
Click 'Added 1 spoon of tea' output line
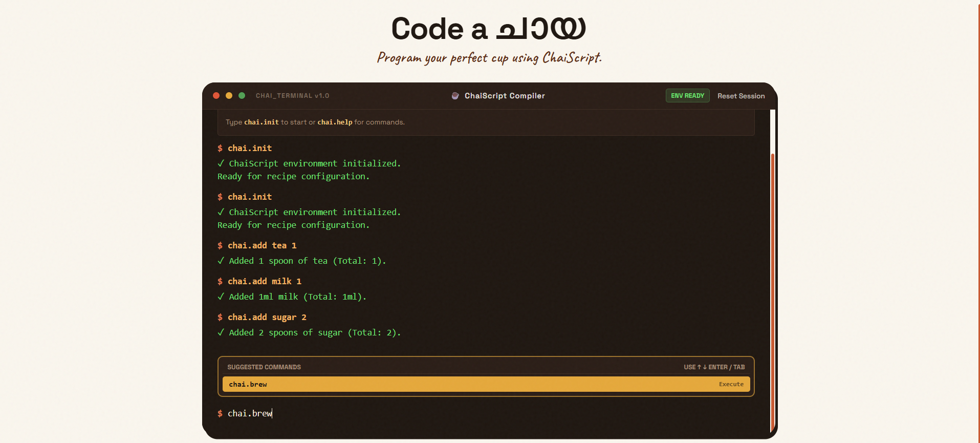coord(302,261)
